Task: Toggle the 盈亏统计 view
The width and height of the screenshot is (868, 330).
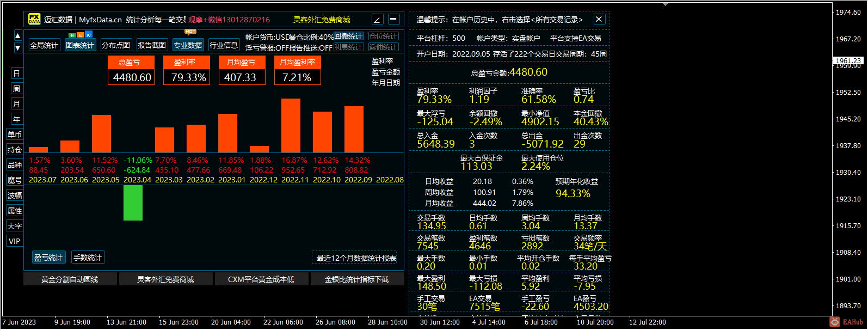Action: coord(48,258)
